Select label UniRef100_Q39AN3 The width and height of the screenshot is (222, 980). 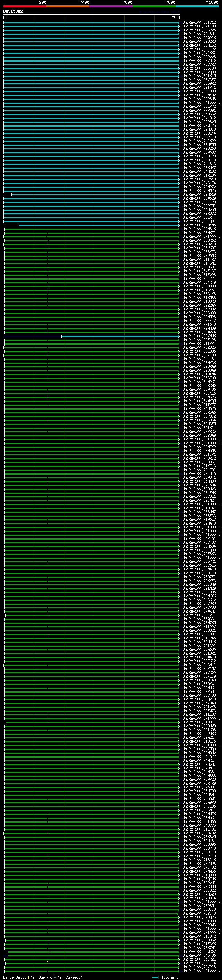click(199, 256)
